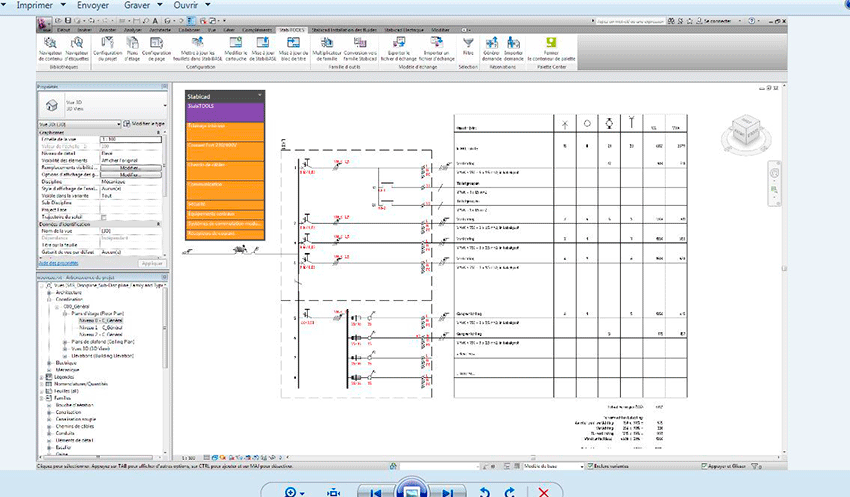Switch to the StabiTOOLS ribbon tab
This screenshot has width=850, height=497.
pos(291,31)
